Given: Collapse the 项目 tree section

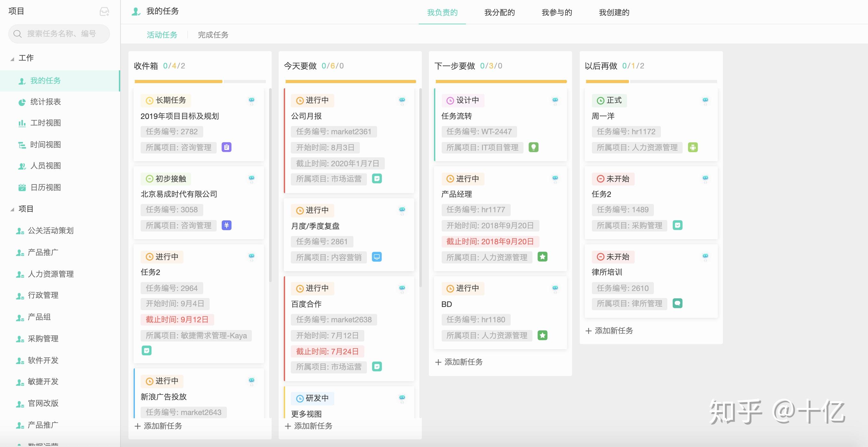Looking at the screenshot, I should point(12,209).
